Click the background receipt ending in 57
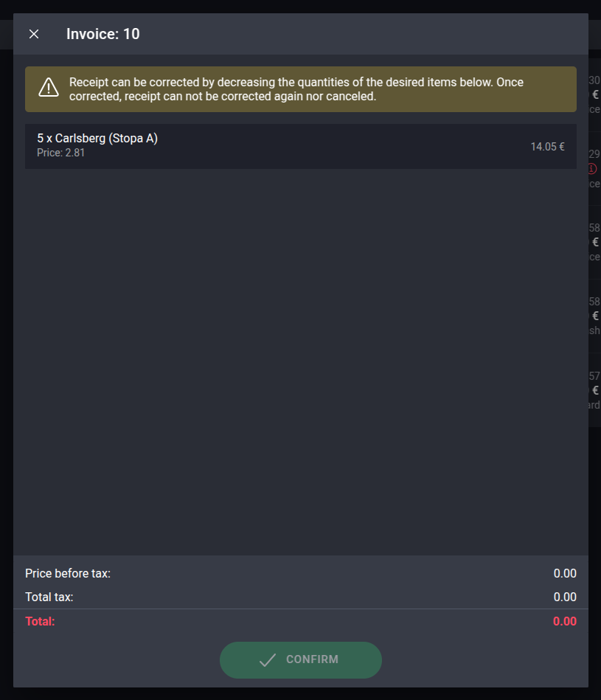This screenshot has width=601, height=700. pyautogui.click(x=594, y=390)
